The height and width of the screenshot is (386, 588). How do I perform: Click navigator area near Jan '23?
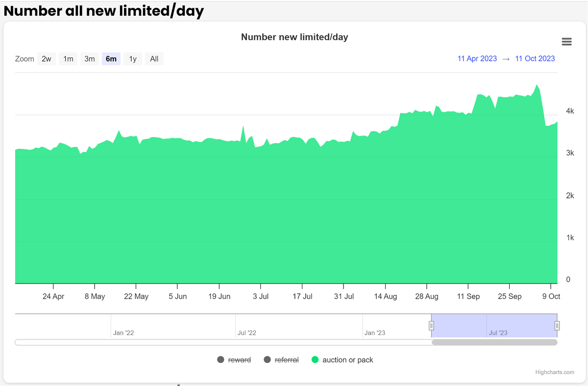[x=375, y=333]
